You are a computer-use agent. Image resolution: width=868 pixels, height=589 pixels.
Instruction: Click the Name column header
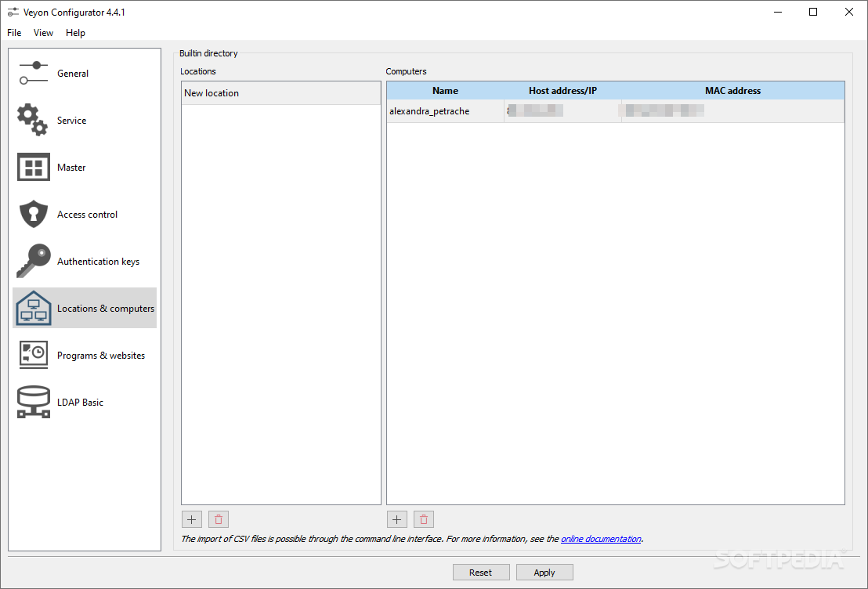[446, 91]
